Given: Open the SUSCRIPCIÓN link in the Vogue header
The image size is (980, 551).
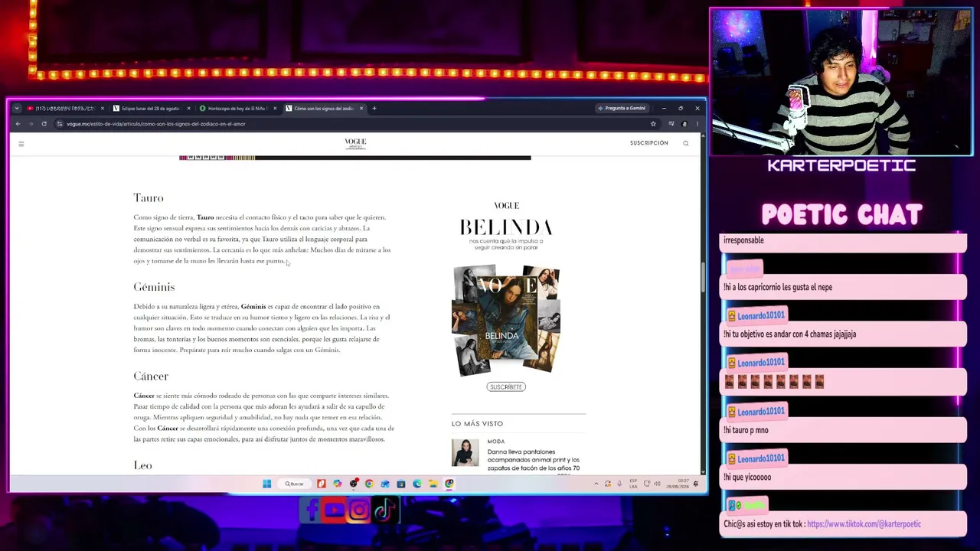Looking at the screenshot, I should point(649,143).
